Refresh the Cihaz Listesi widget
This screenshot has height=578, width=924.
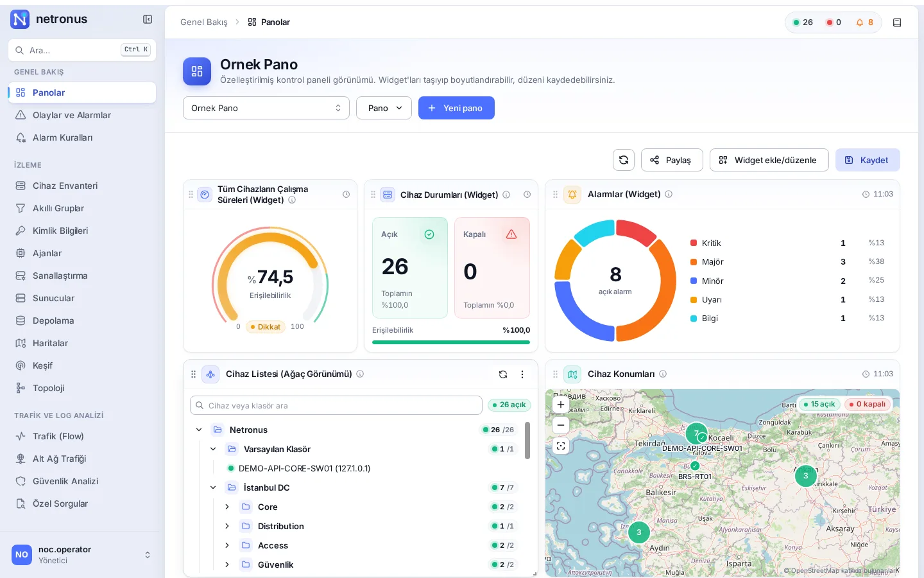(x=503, y=374)
